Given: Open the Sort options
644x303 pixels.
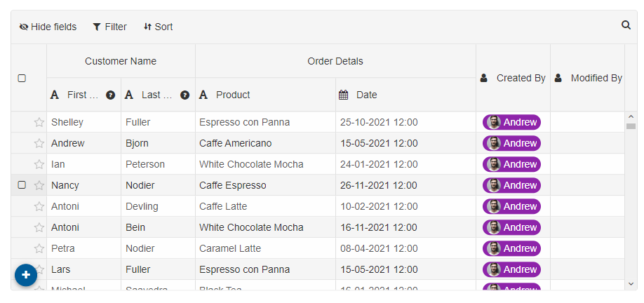Looking at the screenshot, I should pyautogui.click(x=158, y=27).
